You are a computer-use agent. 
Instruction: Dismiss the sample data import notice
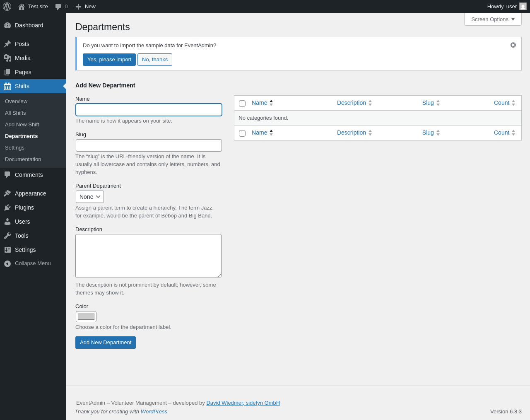click(x=513, y=45)
